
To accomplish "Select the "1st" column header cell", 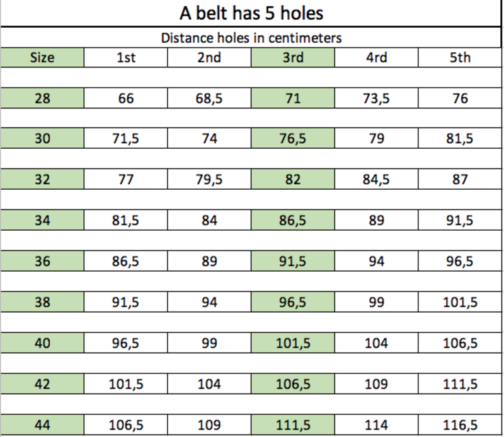I will pos(125,58).
